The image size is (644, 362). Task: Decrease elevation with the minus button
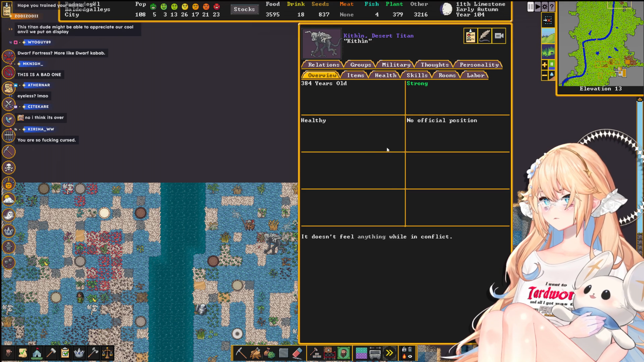[544, 75]
